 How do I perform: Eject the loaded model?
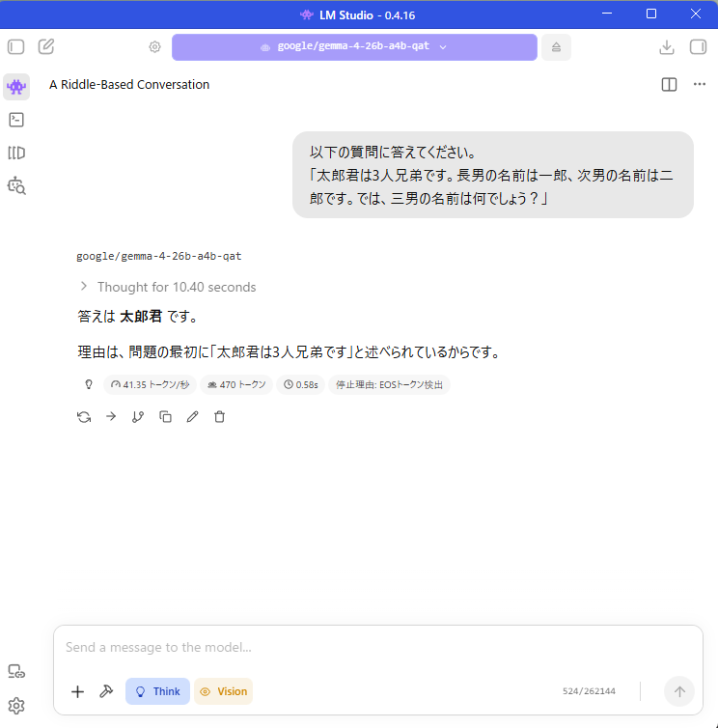[556, 47]
